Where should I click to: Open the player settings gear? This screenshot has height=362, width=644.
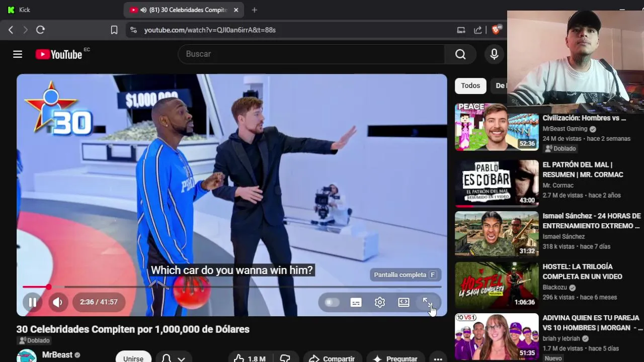pos(380,302)
